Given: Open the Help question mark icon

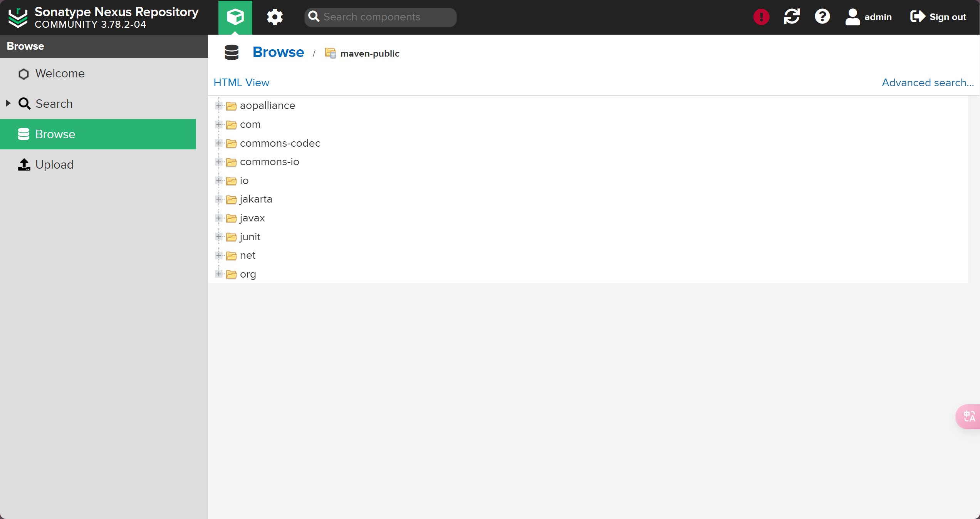Looking at the screenshot, I should click(x=822, y=17).
